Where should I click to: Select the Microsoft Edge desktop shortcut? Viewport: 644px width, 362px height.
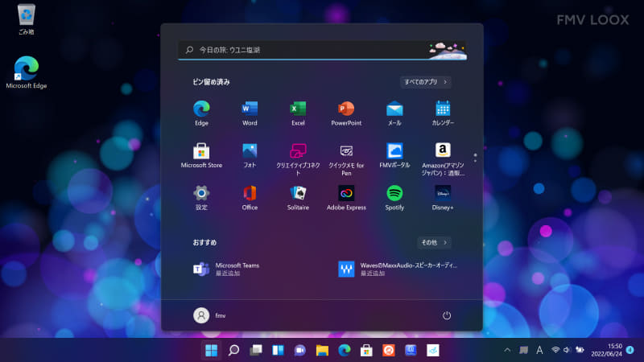point(27,72)
